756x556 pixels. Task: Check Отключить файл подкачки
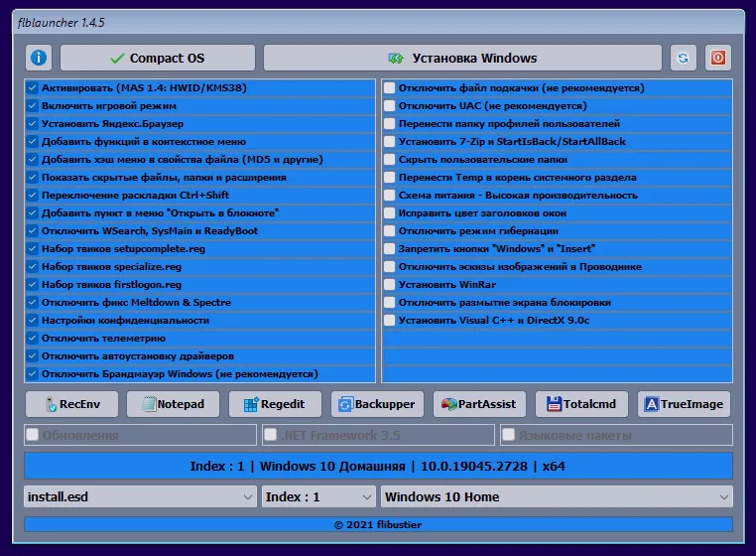[x=390, y=87]
